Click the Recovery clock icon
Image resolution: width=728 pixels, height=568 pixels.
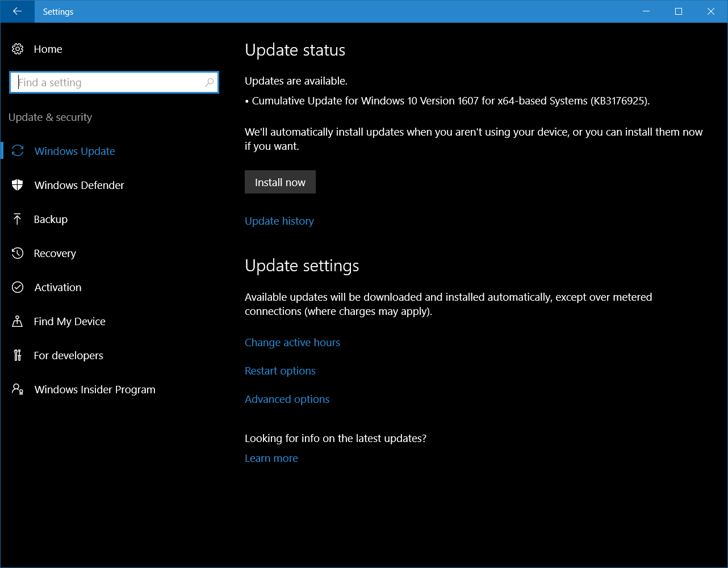pos(18,253)
